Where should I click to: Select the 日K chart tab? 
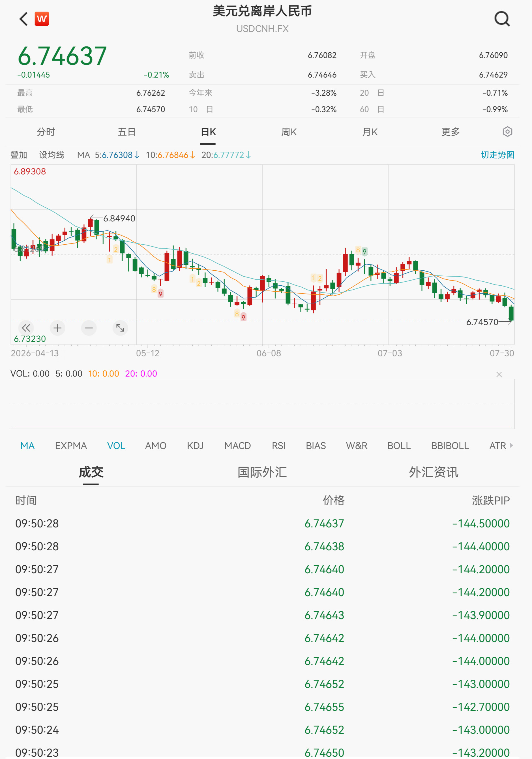coord(208,132)
